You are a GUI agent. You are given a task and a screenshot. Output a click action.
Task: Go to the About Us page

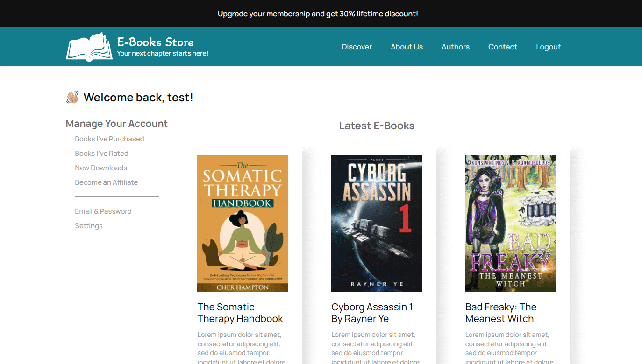click(407, 47)
